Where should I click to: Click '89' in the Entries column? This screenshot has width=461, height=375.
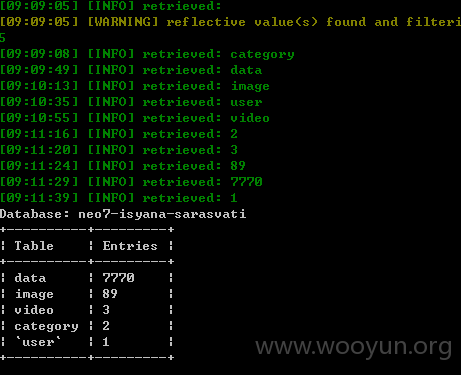110,294
